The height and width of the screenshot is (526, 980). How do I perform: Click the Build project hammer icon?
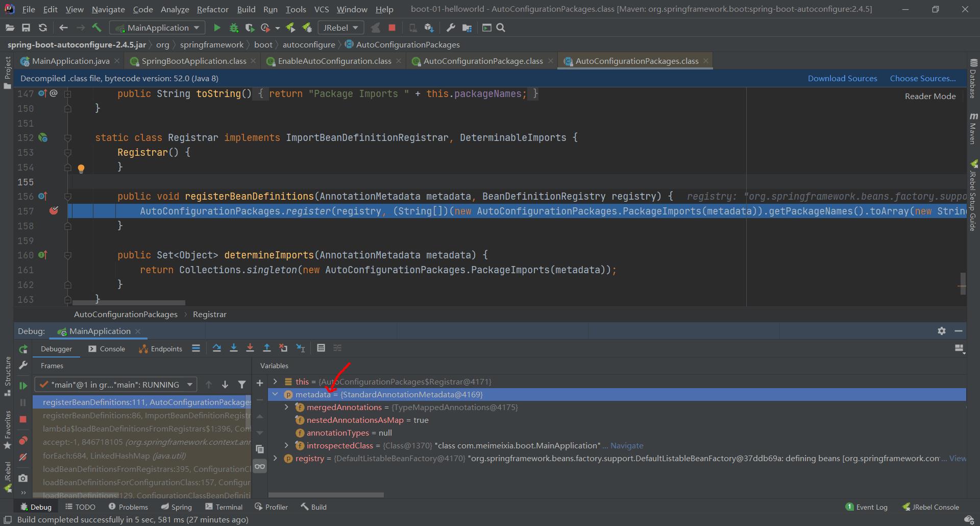tap(96, 28)
